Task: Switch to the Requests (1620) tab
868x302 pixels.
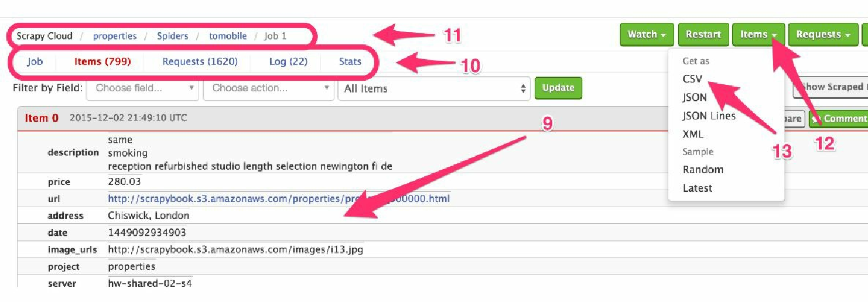Action: pyautogui.click(x=200, y=61)
